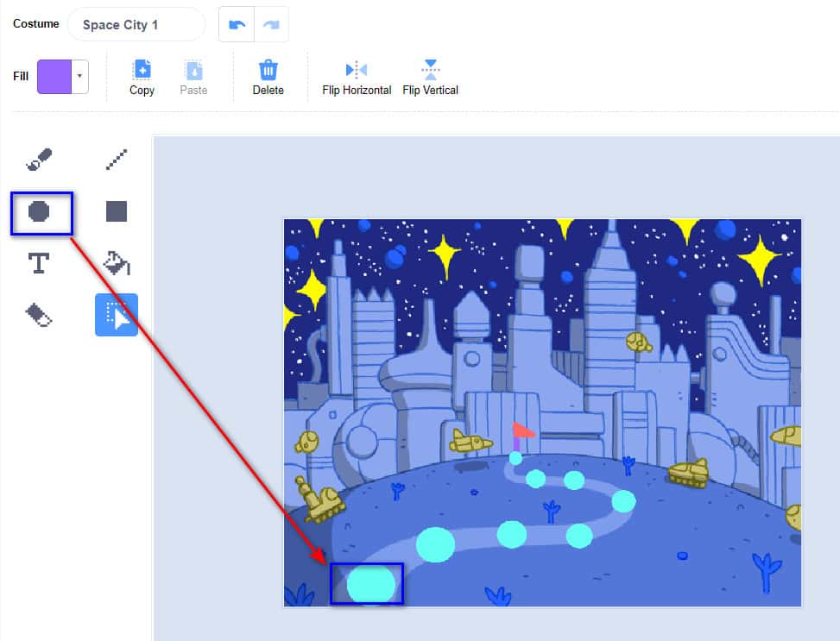Click the Copy button
This screenshot has width=840, height=641.
coord(142,78)
